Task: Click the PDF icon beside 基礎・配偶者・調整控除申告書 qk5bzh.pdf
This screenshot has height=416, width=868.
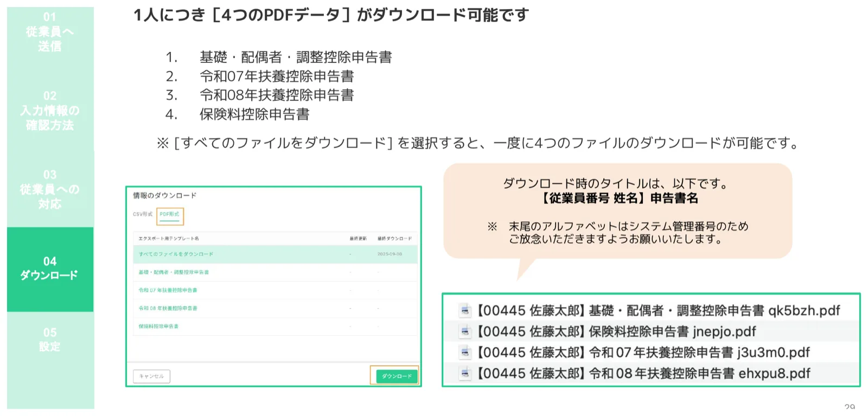Action: (x=465, y=311)
